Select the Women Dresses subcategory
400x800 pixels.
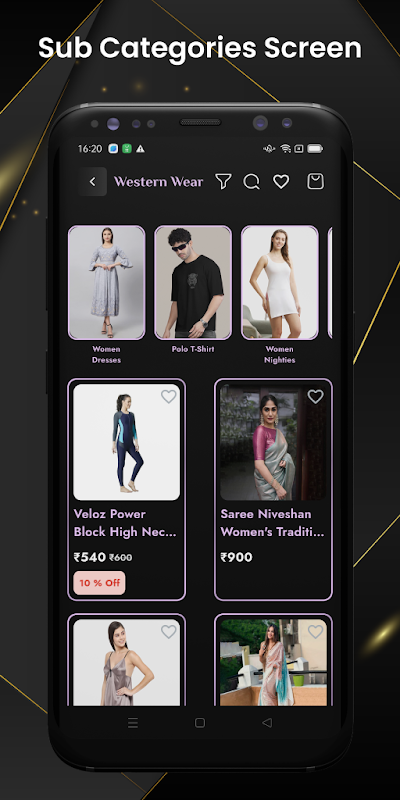107,295
